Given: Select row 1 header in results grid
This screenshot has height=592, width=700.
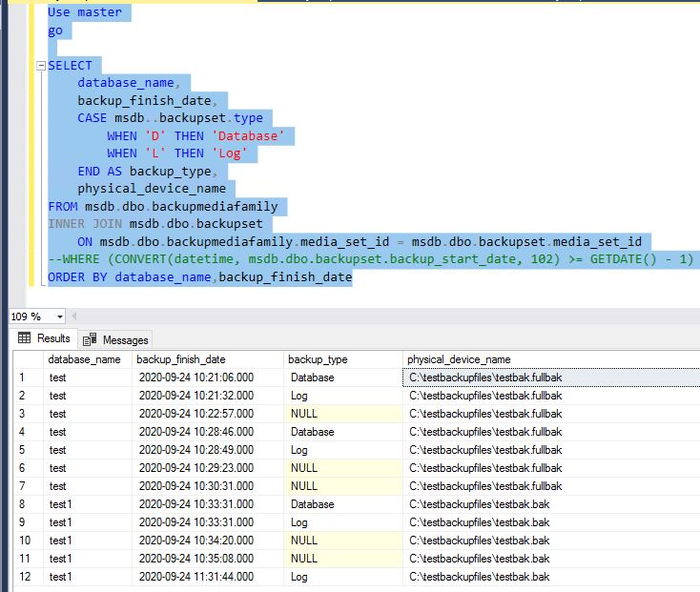Looking at the screenshot, I should point(28,378).
